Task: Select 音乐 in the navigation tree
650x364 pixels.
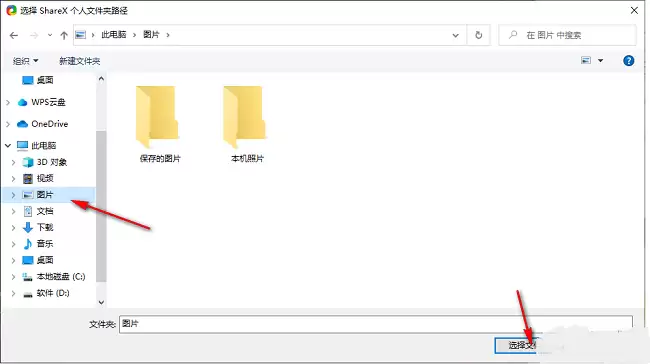Action: pos(45,244)
